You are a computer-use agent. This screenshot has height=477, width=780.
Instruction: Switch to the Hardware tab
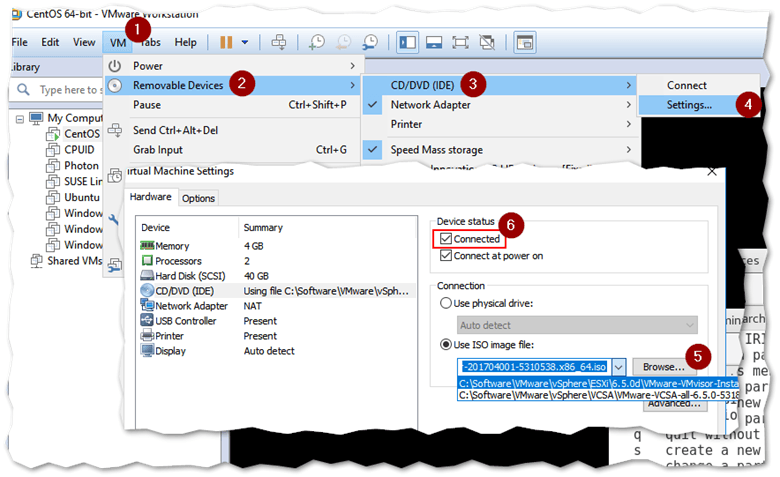click(151, 197)
